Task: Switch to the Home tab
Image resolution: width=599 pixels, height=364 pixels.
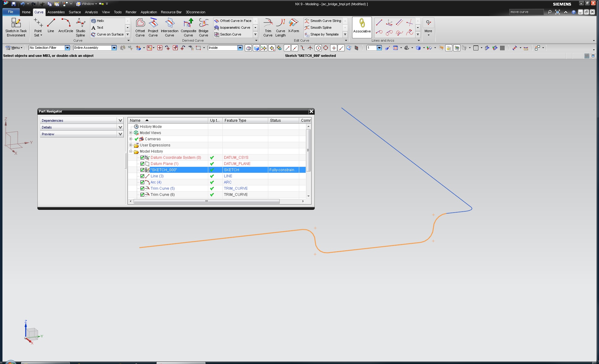Action: pos(26,12)
